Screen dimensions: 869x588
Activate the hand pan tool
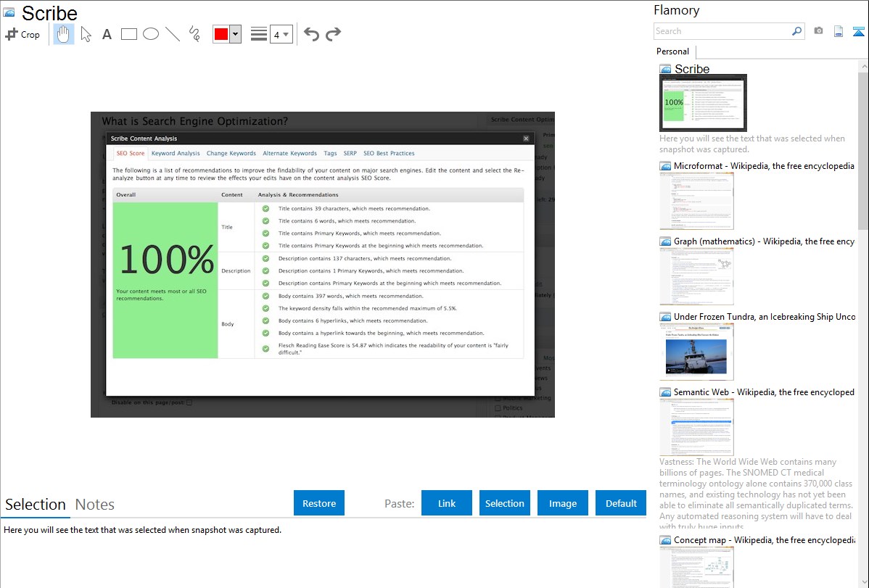(x=64, y=34)
